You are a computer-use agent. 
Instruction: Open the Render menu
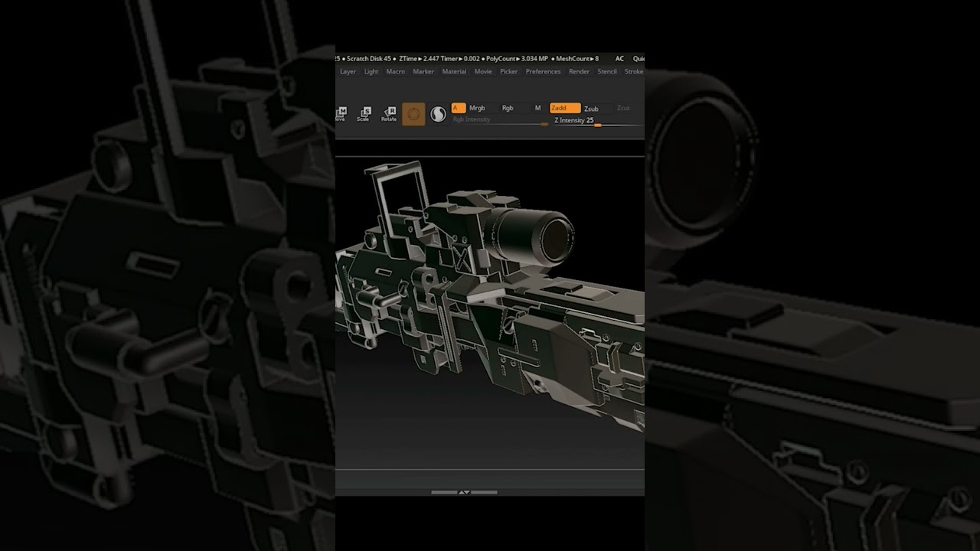[579, 71]
